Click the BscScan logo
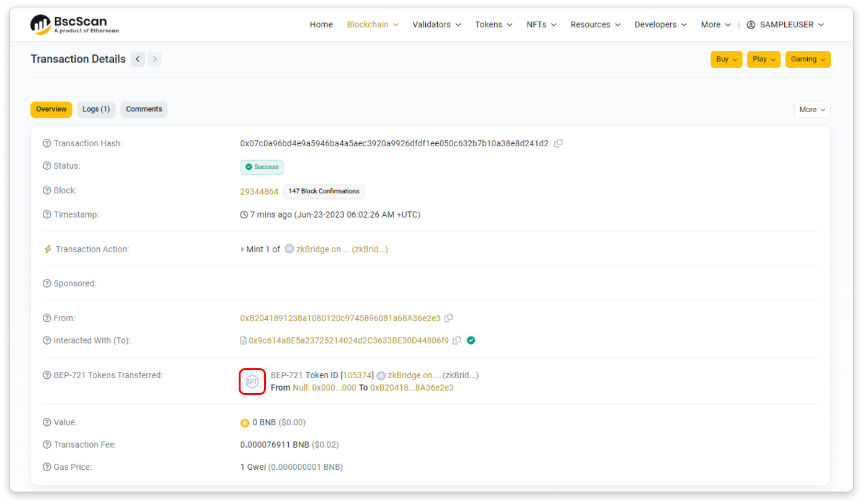 74,24
